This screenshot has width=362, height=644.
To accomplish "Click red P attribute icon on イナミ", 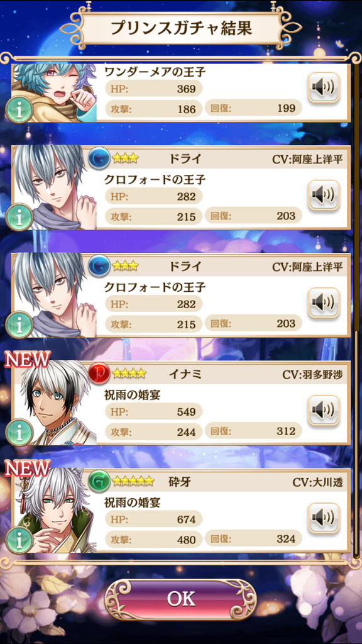I will coord(99,373).
